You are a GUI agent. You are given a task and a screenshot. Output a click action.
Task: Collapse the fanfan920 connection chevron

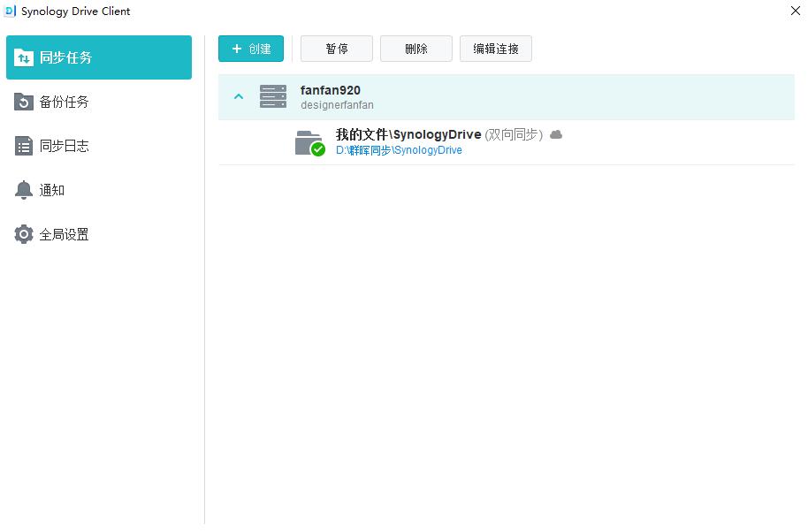pos(238,95)
